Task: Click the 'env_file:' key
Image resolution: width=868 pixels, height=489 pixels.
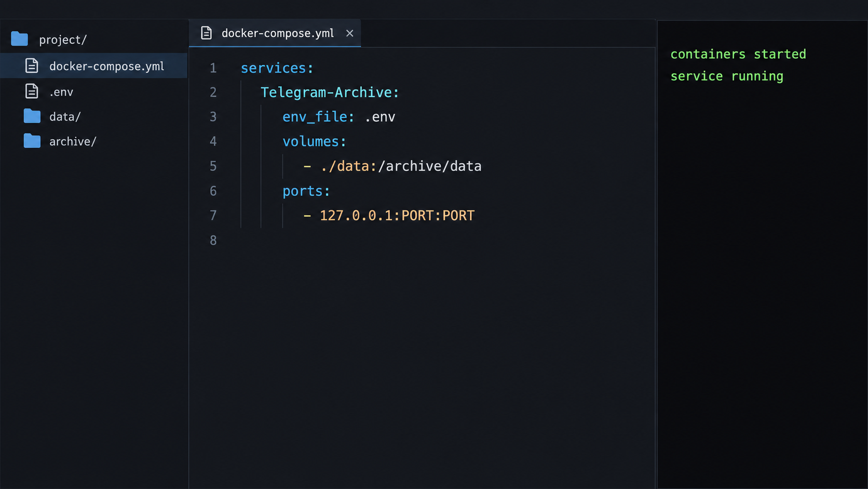Action: [x=318, y=117]
